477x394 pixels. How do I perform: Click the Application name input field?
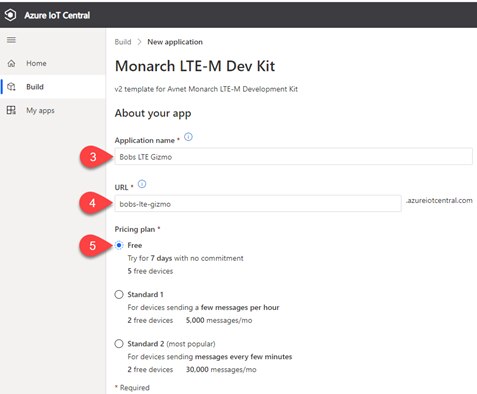[x=293, y=157]
